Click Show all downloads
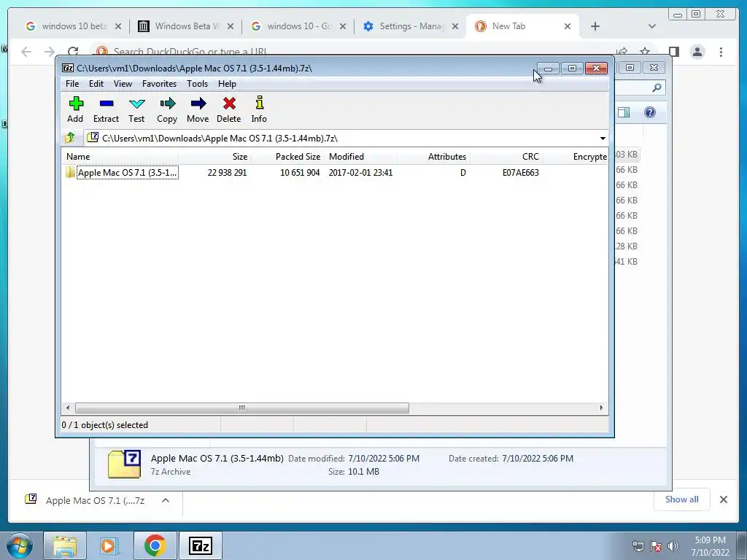The height and width of the screenshot is (560, 747). click(x=682, y=499)
